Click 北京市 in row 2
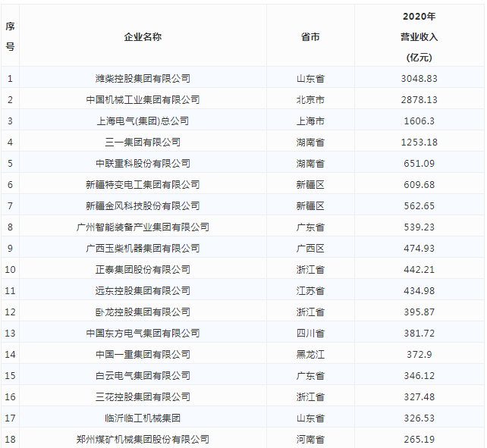 pos(310,99)
